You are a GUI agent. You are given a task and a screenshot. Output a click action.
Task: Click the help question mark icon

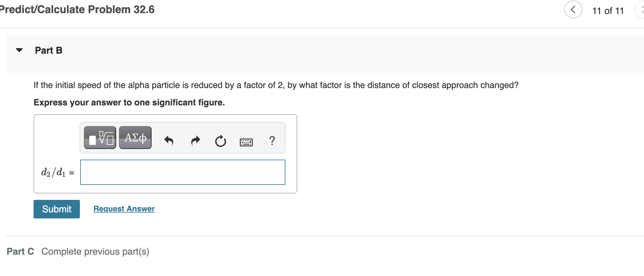[272, 140]
